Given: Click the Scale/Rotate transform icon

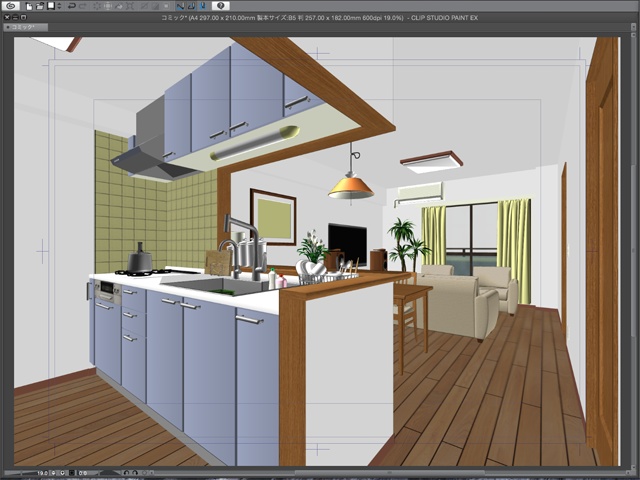Looking at the screenshot, I should (130, 6).
